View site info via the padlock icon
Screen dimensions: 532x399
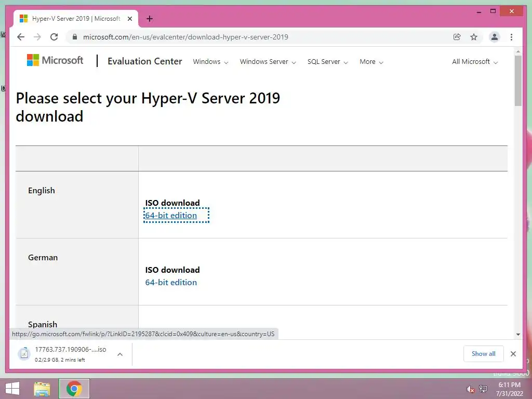coord(75,37)
